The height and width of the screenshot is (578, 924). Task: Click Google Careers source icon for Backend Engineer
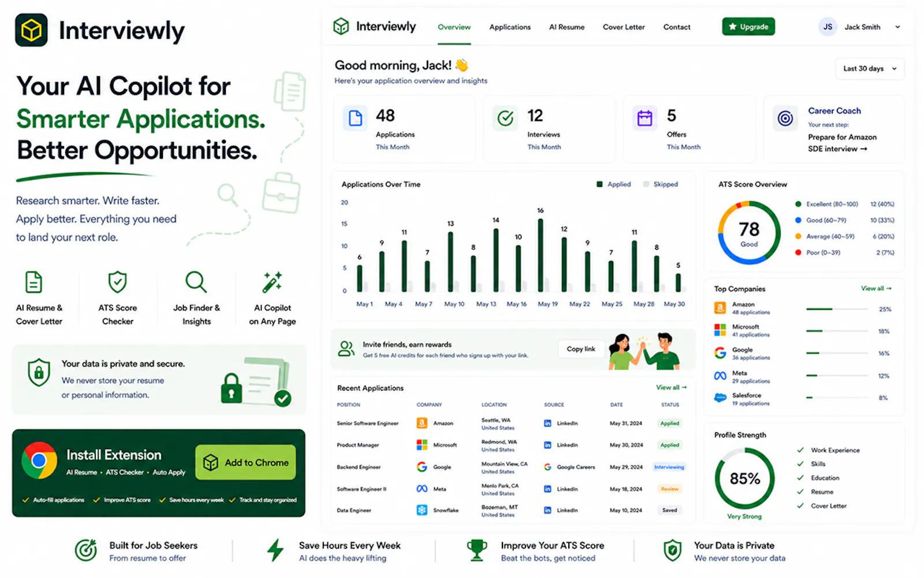click(547, 467)
